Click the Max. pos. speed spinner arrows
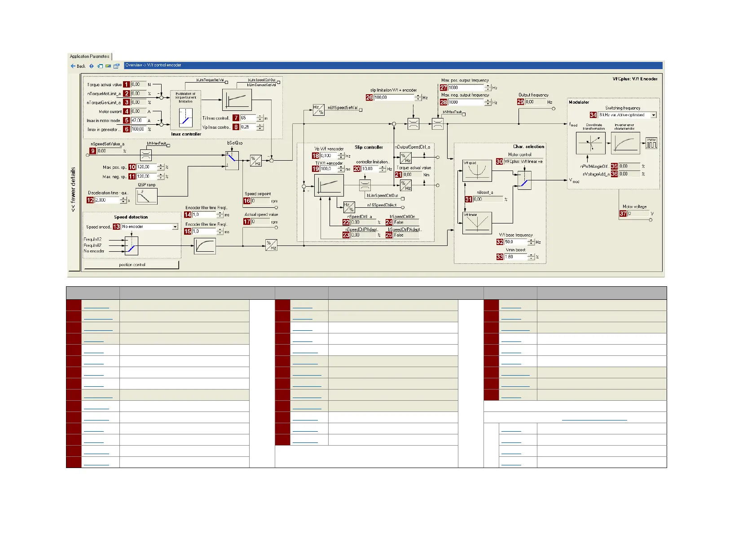Viewport: 756px width, 534px height. pyautogui.click(x=161, y=167)
